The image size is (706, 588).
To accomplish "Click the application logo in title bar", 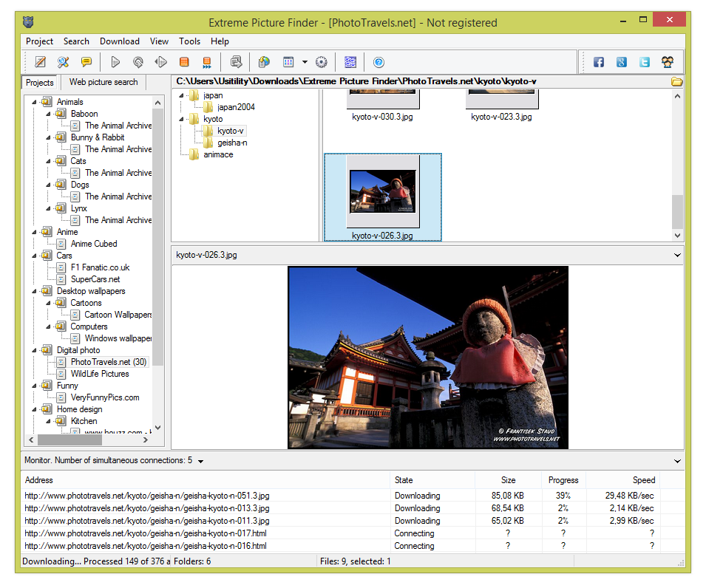I will click(x=28, y=22).
